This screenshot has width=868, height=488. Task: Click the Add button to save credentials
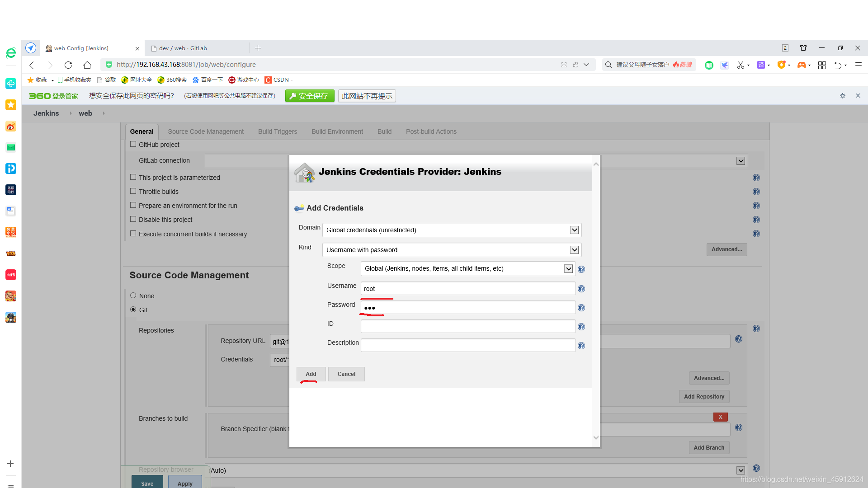(x=311, y=374)
